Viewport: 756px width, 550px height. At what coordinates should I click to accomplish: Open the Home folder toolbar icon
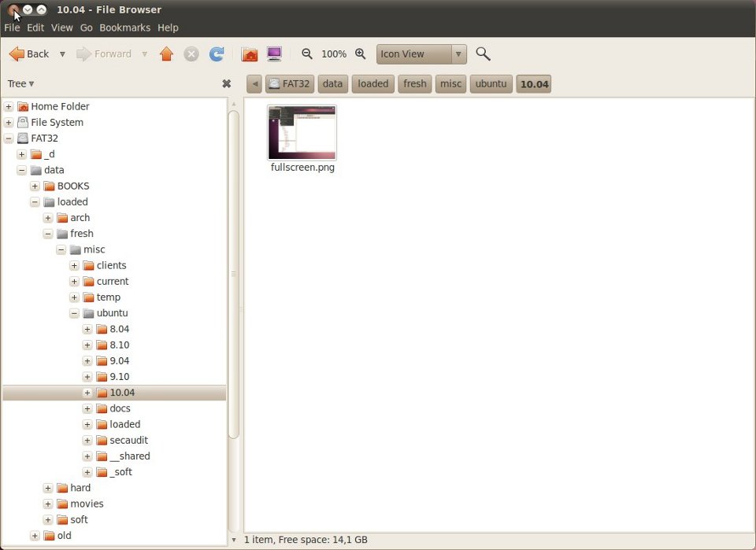[x=250, y=54]
